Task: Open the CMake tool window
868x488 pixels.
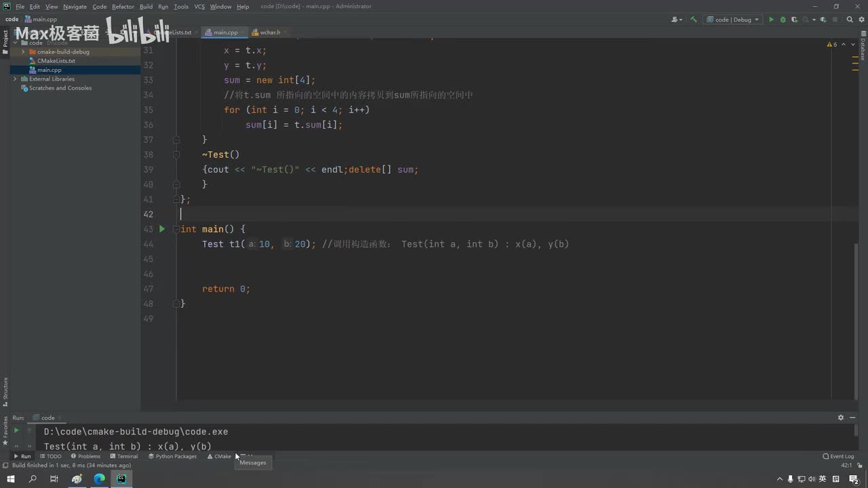Action: coord(219,456)
